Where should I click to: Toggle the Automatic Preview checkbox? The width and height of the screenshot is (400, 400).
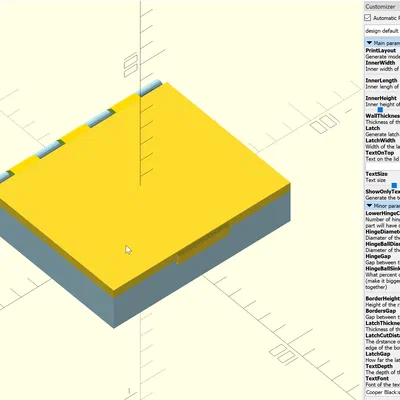pos(368,18)
